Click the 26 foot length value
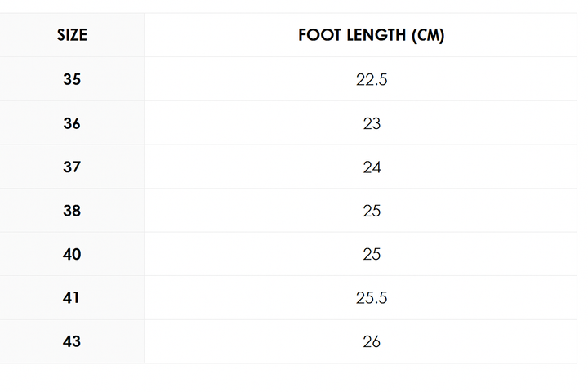This screenshot has width=588, height=392. (372, 342)
